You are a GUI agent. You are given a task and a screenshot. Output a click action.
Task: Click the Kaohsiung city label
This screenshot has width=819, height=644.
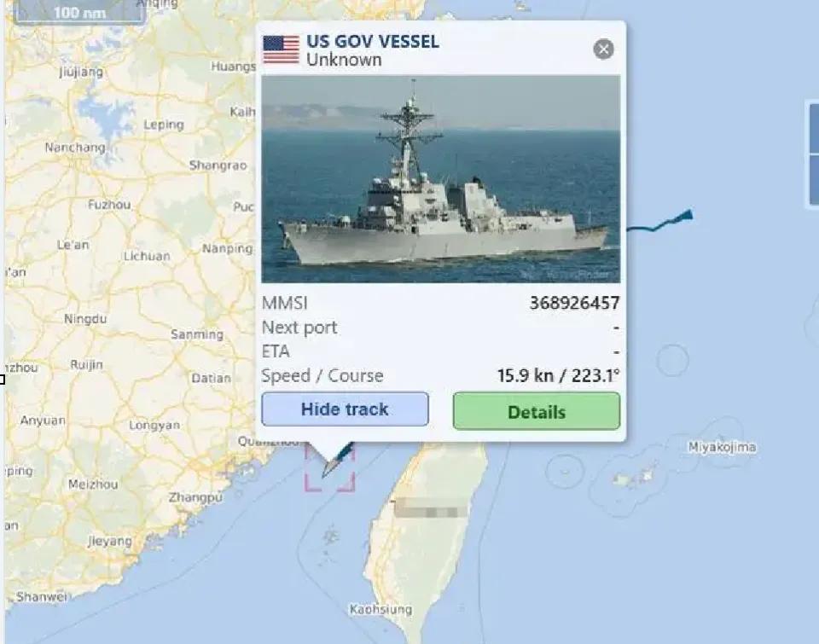click(380, 609)
